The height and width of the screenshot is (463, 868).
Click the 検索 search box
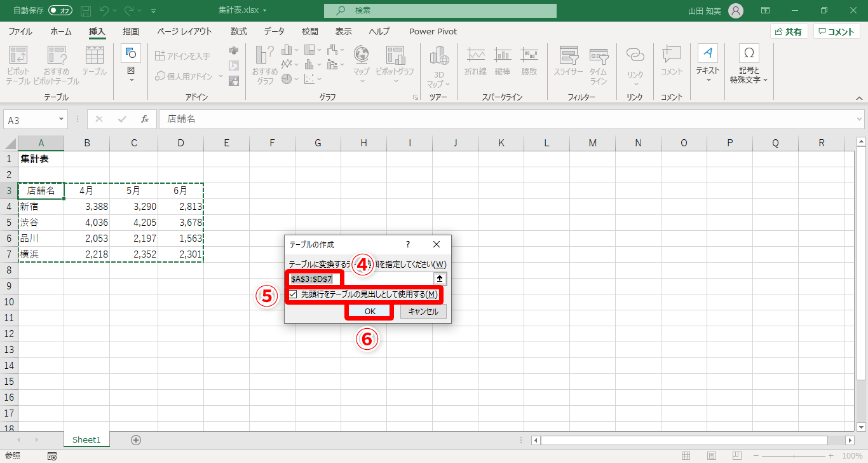pyautogui.click(x=440, y=11)
